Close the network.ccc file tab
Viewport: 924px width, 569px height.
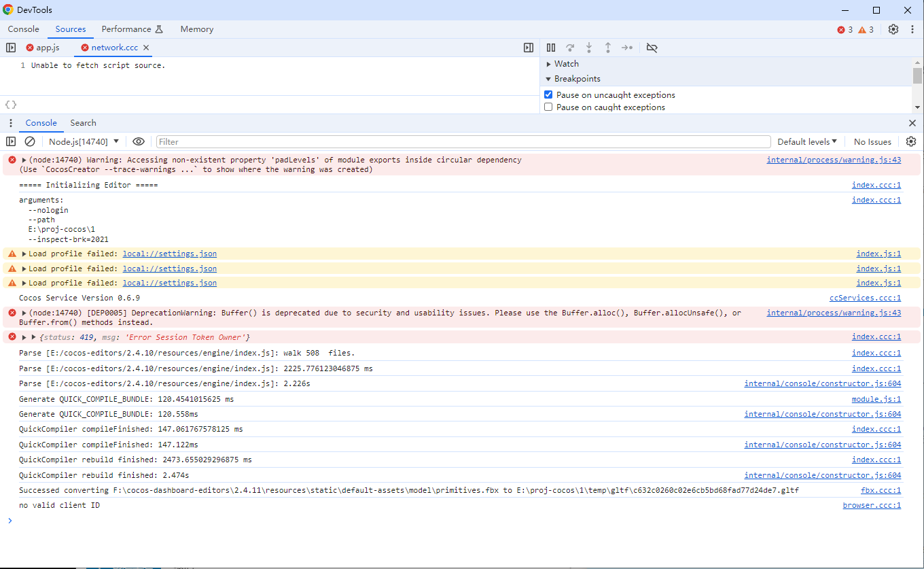(x=146, y=48)
